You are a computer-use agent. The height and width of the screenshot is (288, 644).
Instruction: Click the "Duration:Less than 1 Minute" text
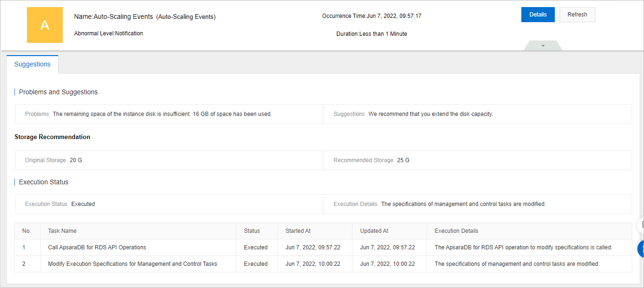[372, 34]
